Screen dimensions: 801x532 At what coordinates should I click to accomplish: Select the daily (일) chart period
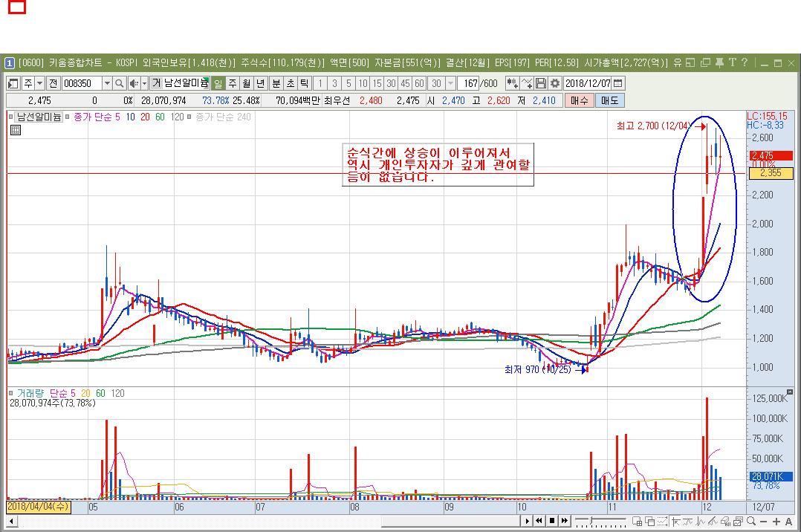[218, 83]
